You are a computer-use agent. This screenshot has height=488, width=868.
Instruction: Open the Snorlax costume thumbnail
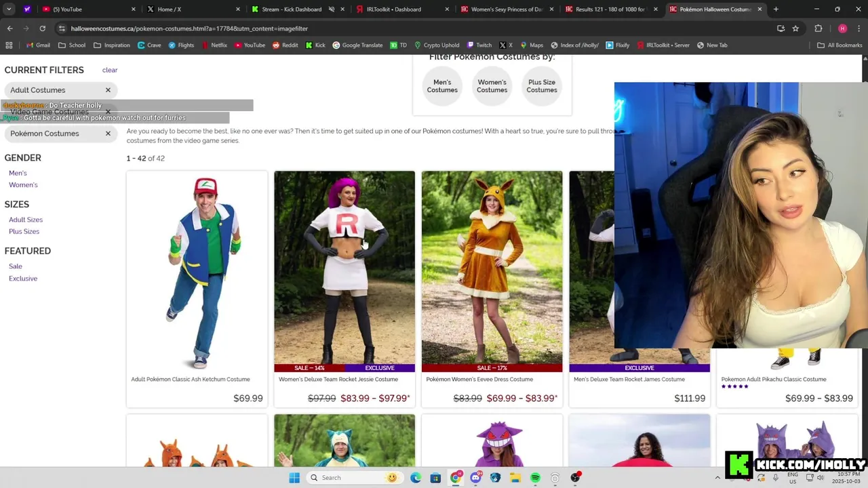coord(344,441)
